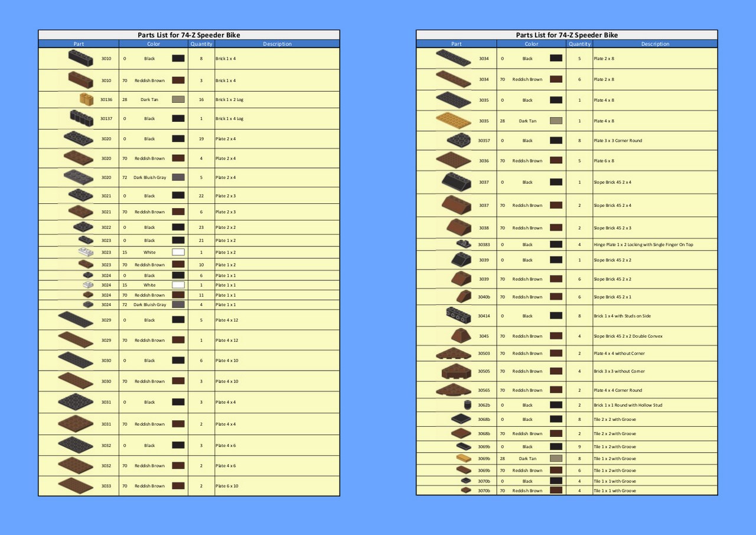
Task: Click the reddish brown 3030 plate image
Action: [76, 381]
